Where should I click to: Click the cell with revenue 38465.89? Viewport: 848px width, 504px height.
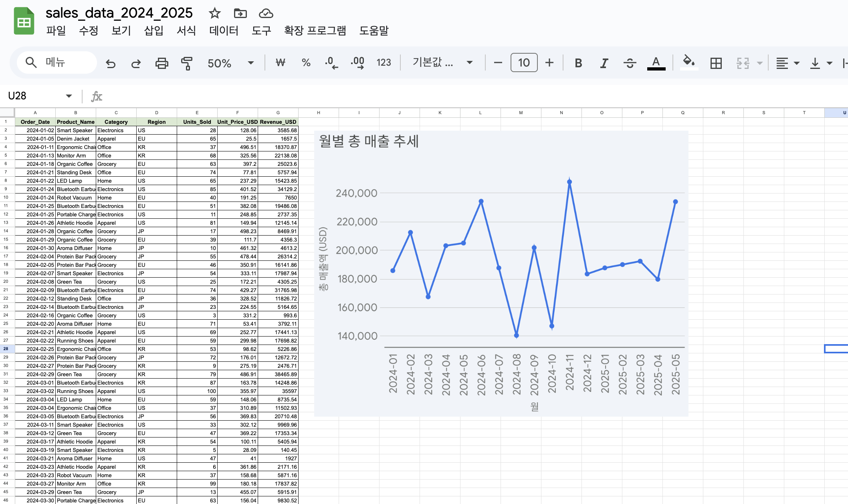[278, 374]
